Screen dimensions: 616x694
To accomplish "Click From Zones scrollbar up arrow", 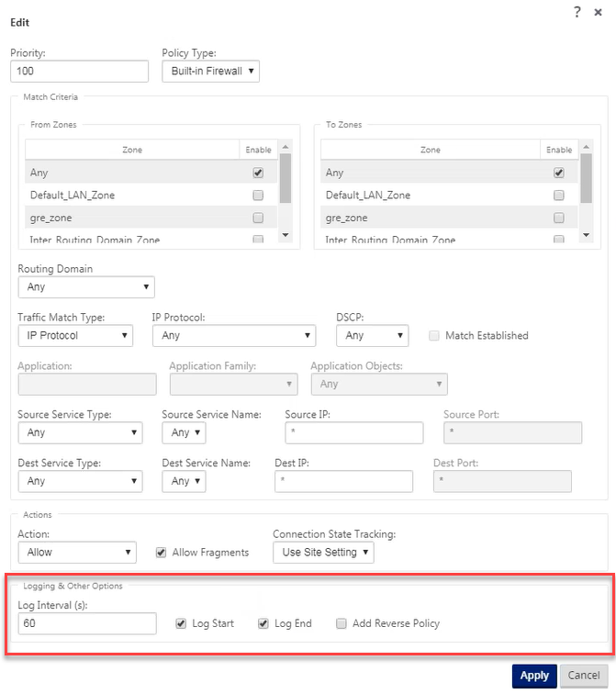I will point(286,147).
